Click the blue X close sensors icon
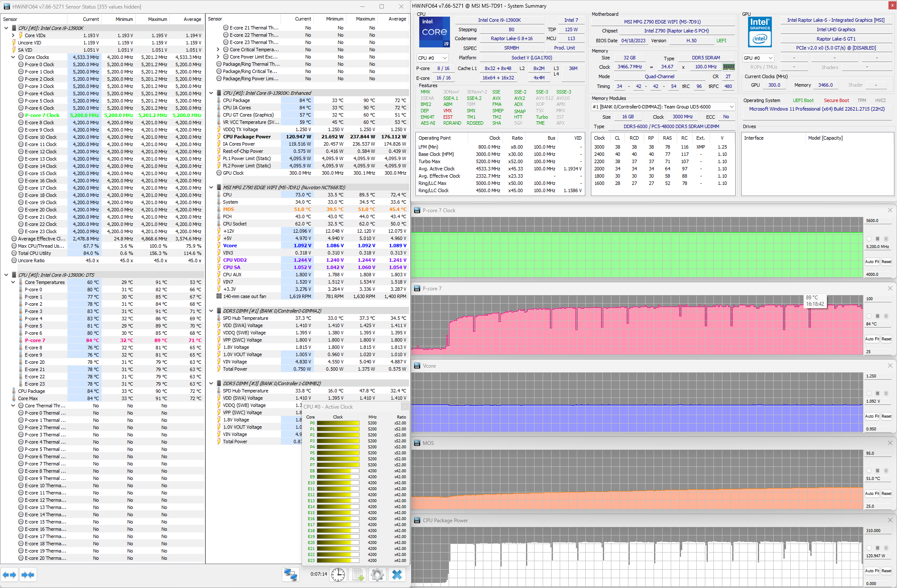 (x=397, y=575)
